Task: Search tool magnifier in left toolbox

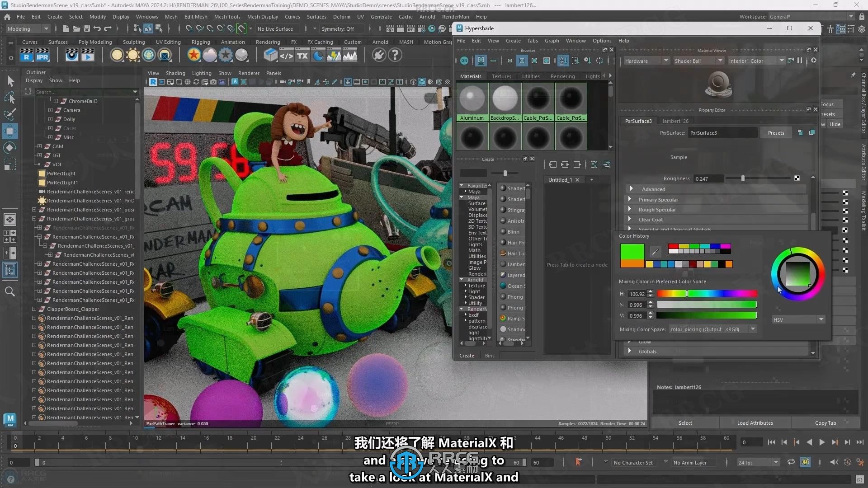Action: [x=10, y=291]
